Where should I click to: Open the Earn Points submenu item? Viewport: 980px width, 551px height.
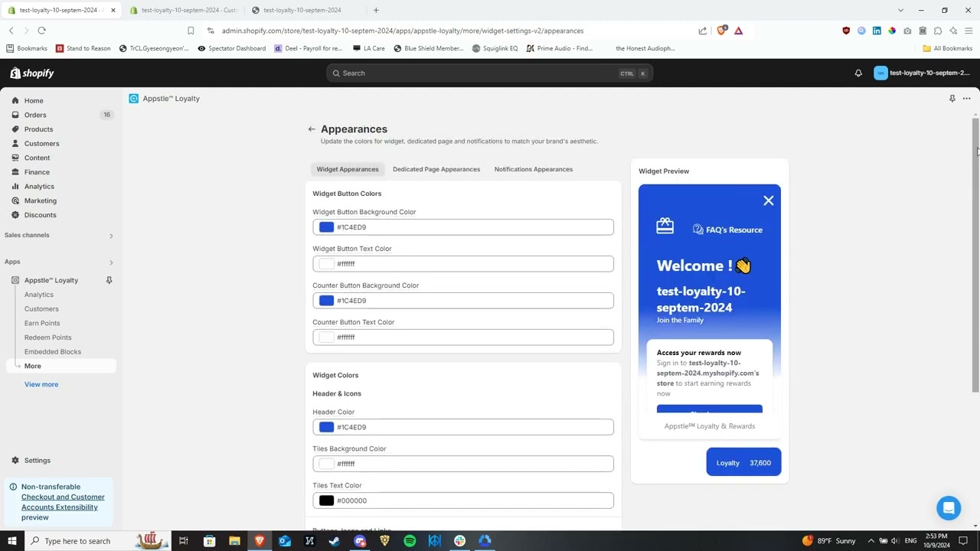tap(42, 323)
